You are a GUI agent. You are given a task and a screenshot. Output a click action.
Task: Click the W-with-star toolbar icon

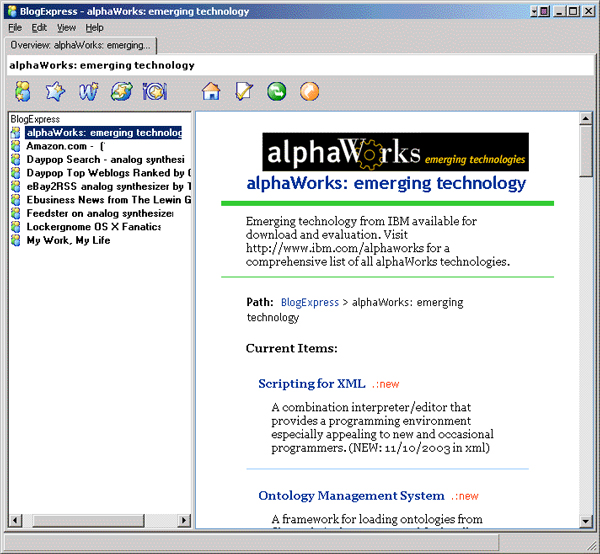(89, 92)
